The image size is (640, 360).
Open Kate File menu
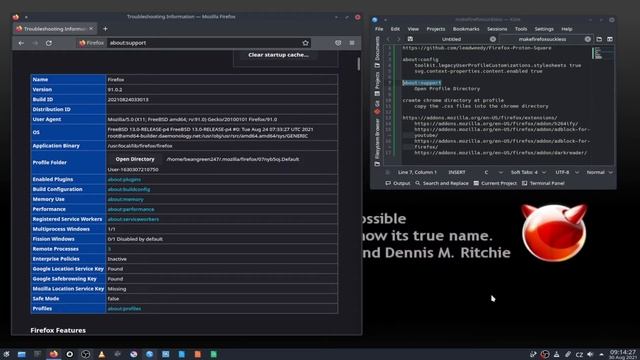[x=379, y=29]
